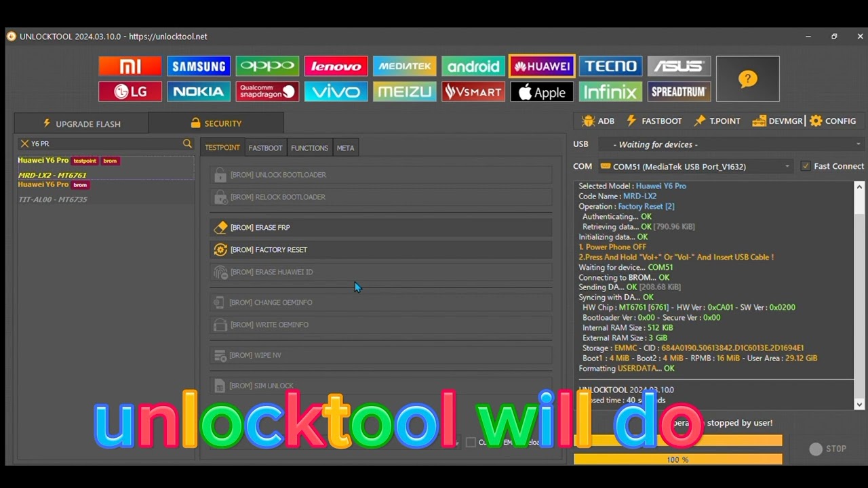868x488 pixels.
Task: Select the Huawei brand logo
Action: pos(542,66)
